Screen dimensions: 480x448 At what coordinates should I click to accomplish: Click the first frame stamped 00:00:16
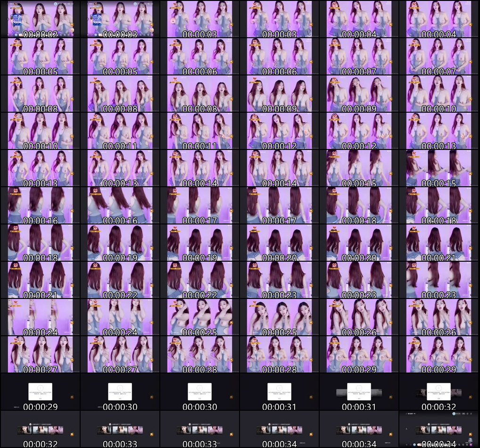40,205
